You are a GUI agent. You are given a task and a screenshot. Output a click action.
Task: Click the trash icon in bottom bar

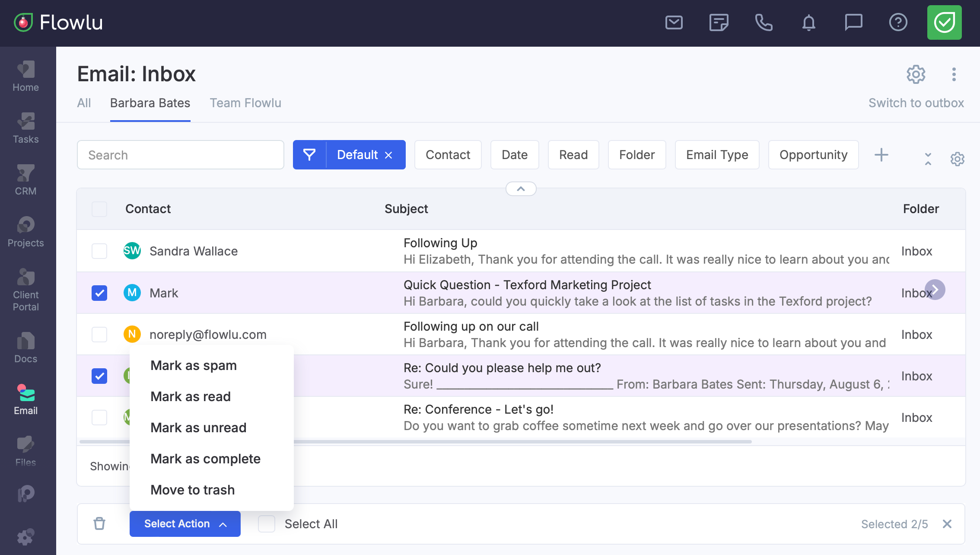99,523
